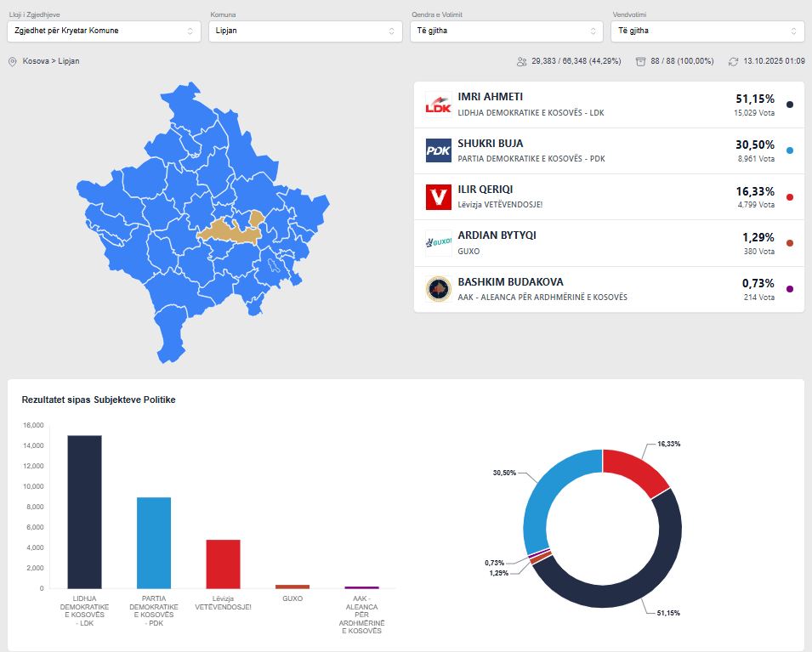This screenshot has width=812, height=652.
Task: Open the Vendvotimi dropdown
Action: click(x=707, y=31)
